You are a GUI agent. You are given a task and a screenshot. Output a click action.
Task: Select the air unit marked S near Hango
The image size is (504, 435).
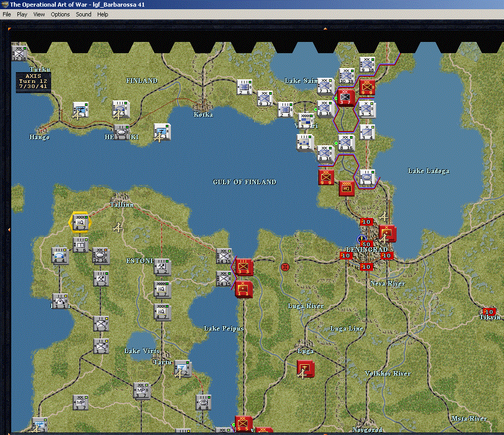click(x=80, y=110)
